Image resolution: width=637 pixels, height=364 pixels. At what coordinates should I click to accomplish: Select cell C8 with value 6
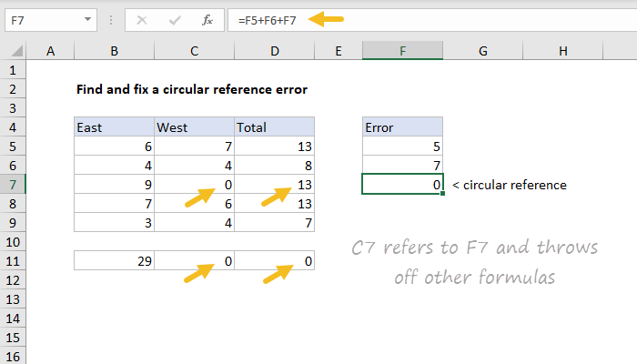pos(194,204)
